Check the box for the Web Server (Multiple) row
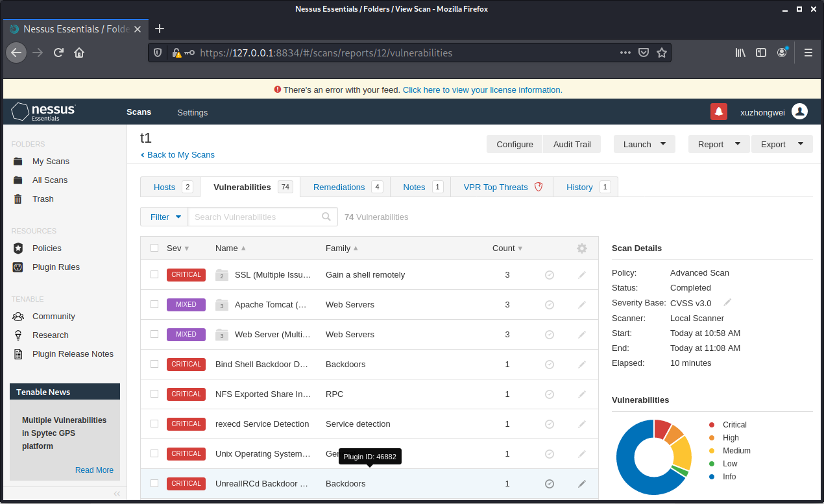Image resolution: width=824 pixels, height=504 pixels. 154,334
